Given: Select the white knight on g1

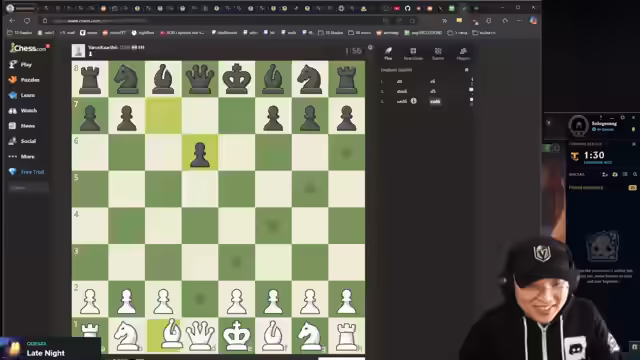Looking at the screenshot, I should coord(310,336).
